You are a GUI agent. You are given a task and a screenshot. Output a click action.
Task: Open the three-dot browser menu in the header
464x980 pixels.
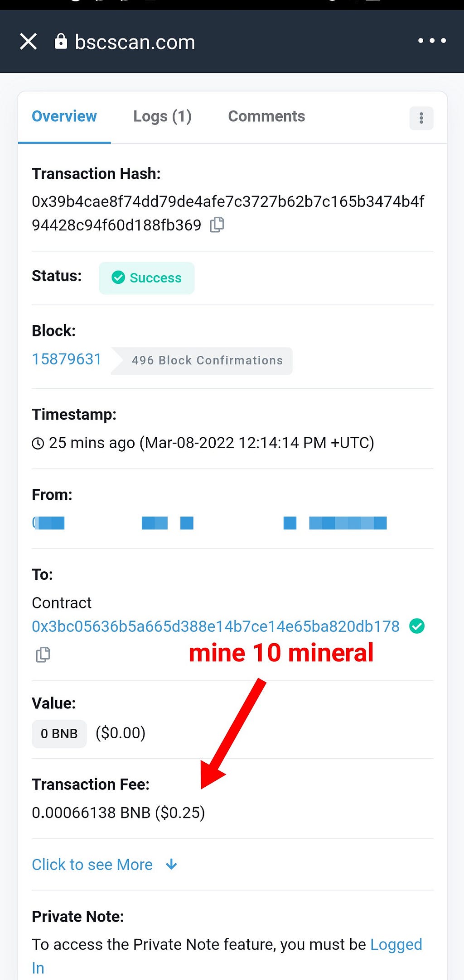(x=432, y=41)
